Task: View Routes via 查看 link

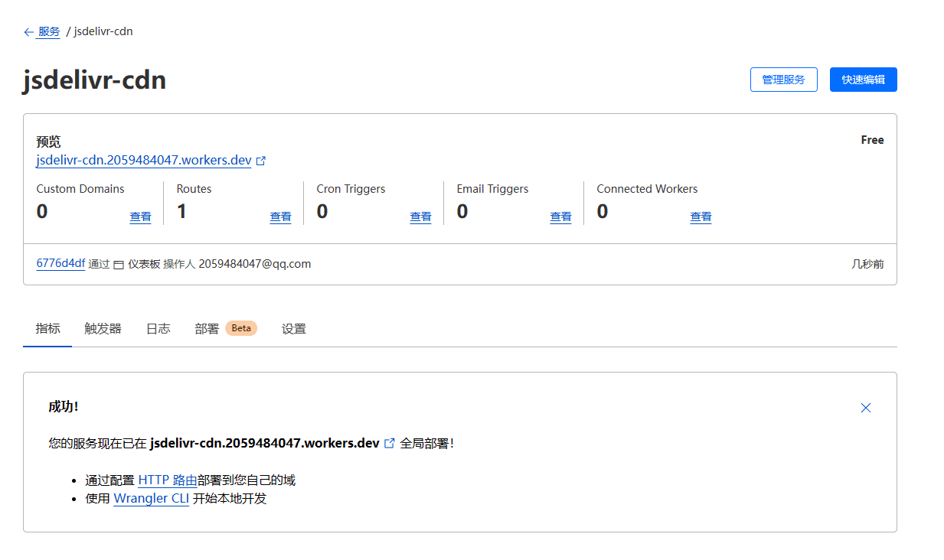Action: (x=280, y=217)
